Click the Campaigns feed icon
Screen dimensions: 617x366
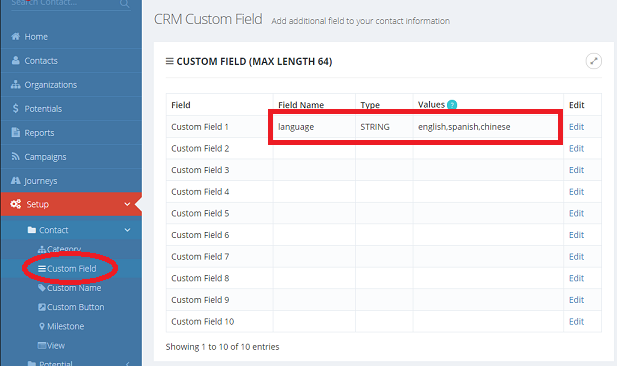click(16, 157)
